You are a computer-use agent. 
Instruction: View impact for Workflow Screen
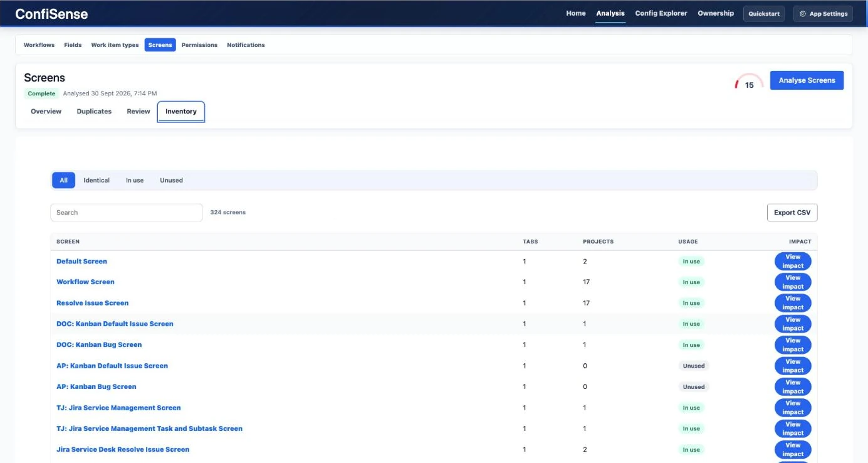(793, 282)
